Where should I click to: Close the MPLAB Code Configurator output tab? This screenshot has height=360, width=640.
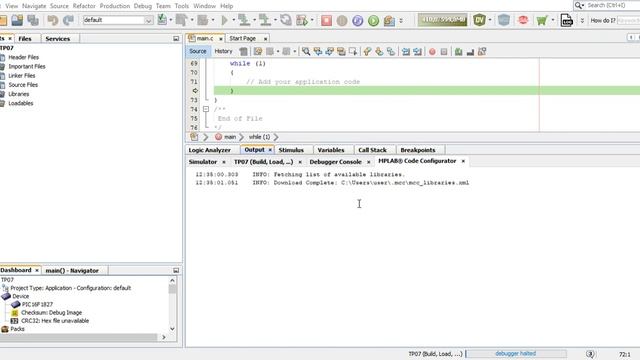(x=463, y=161)
